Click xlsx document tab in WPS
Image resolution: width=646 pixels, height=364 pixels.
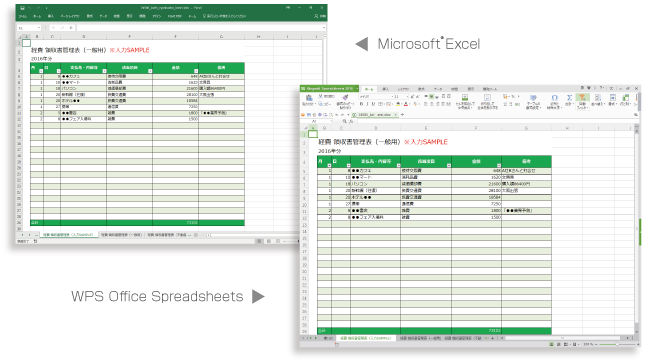(x=374, y=115)
